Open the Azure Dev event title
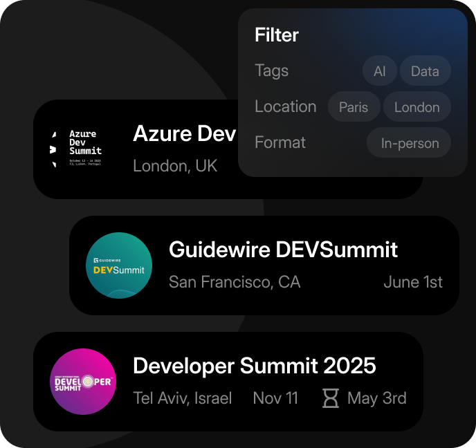 185,133
